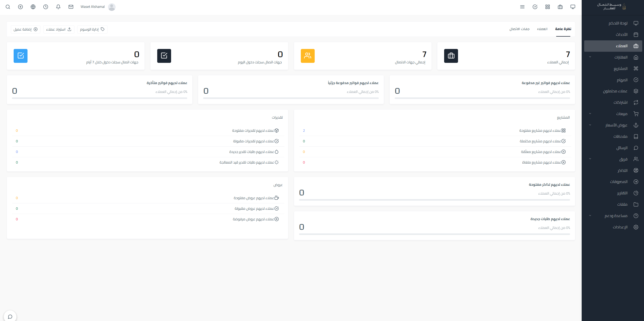Click إضافة عميل button
The image size is (644, 321).
tap(25, 29)
